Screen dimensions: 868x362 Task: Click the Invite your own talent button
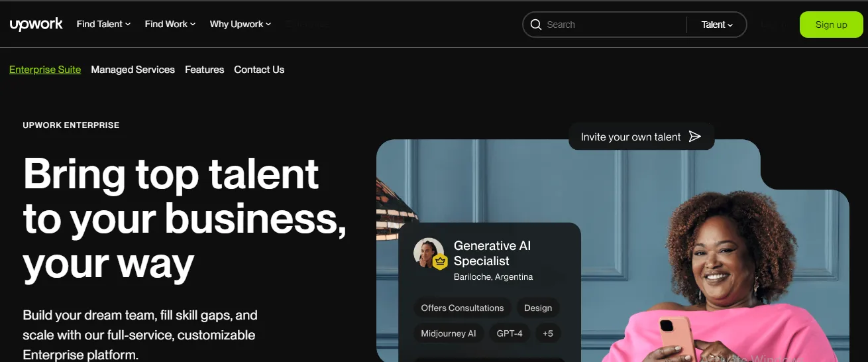click(x=641, y=137)
